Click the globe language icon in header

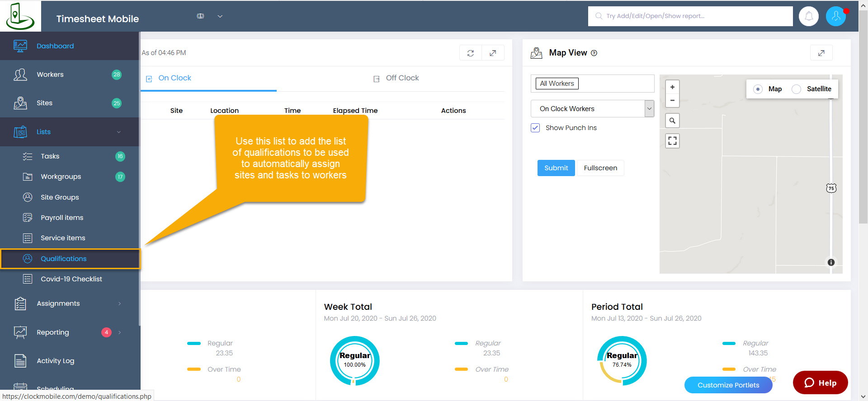[200, 16]
